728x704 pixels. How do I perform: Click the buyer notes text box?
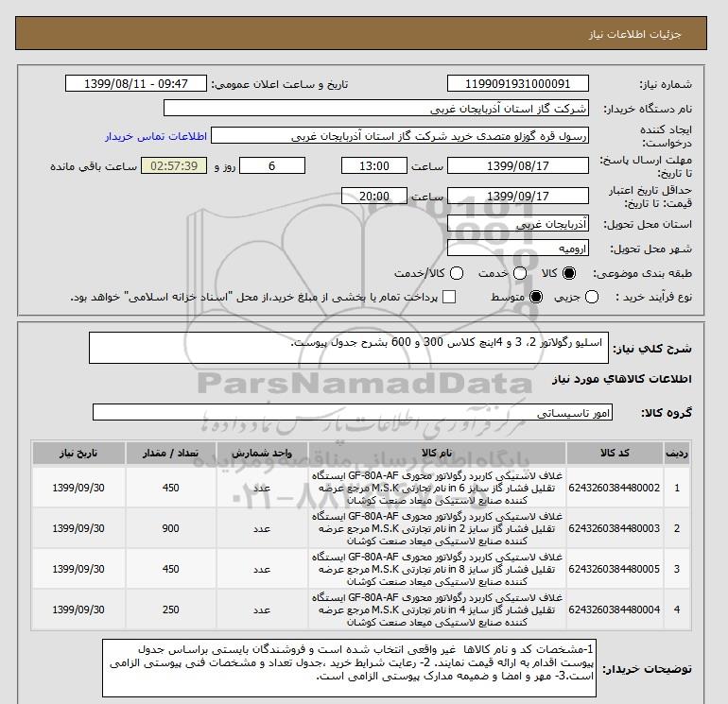(x=349, y=668)
